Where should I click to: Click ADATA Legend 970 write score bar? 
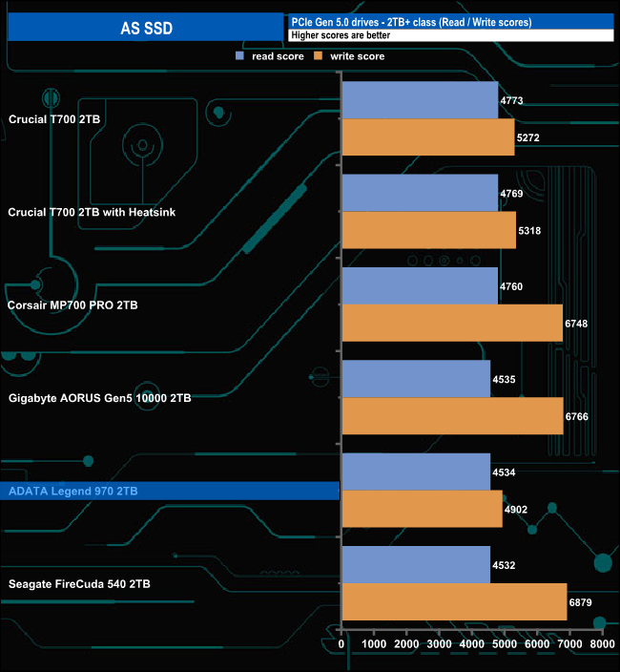point(423,509)
